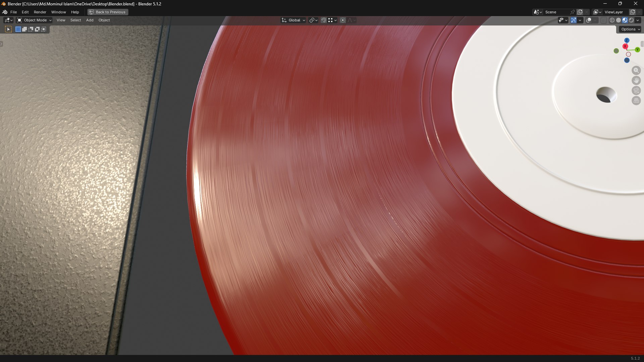The height and width of the screenshot is (362, 644).
Task: Click Back to Previous button
Action: click(108, 12)
